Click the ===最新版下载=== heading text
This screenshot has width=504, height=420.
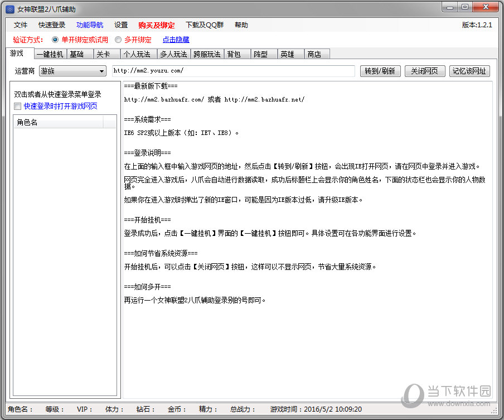(151, 86)
